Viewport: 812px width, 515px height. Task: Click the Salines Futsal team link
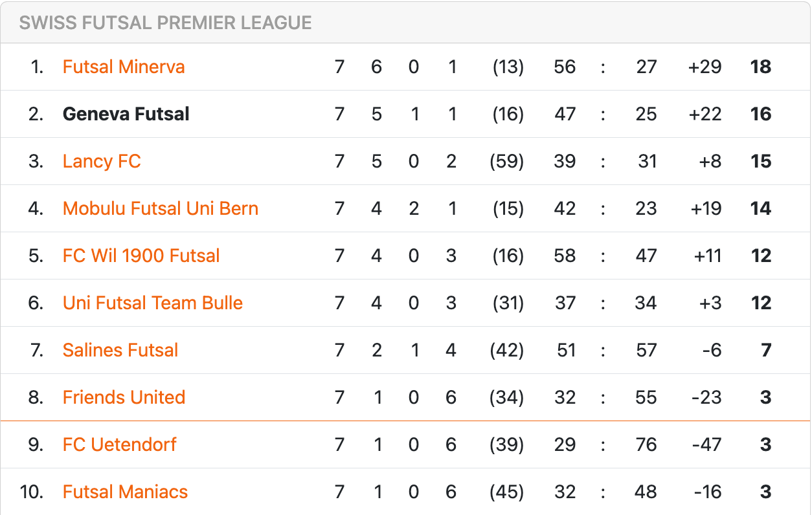click(x=120, y=350)
